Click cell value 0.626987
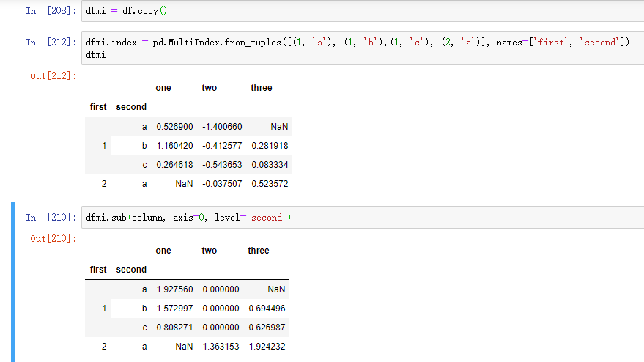The height and width of the screenshot is (362, 644). coord(267,328)
